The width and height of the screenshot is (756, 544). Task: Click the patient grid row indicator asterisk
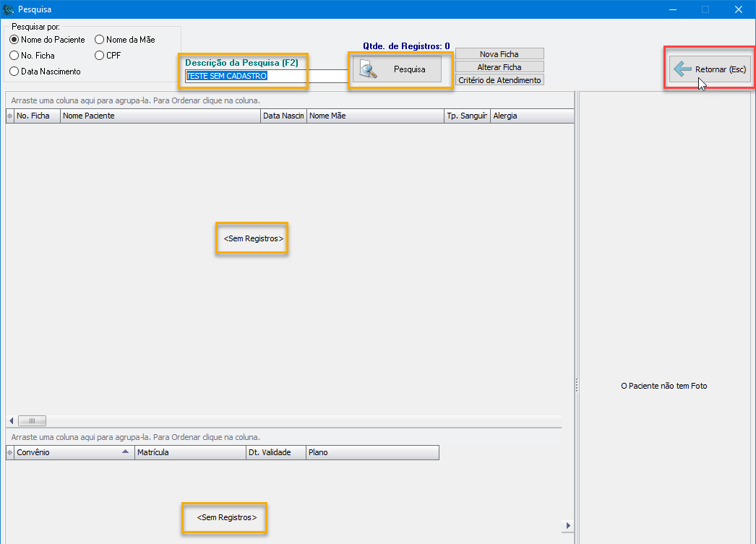point(9,116)
